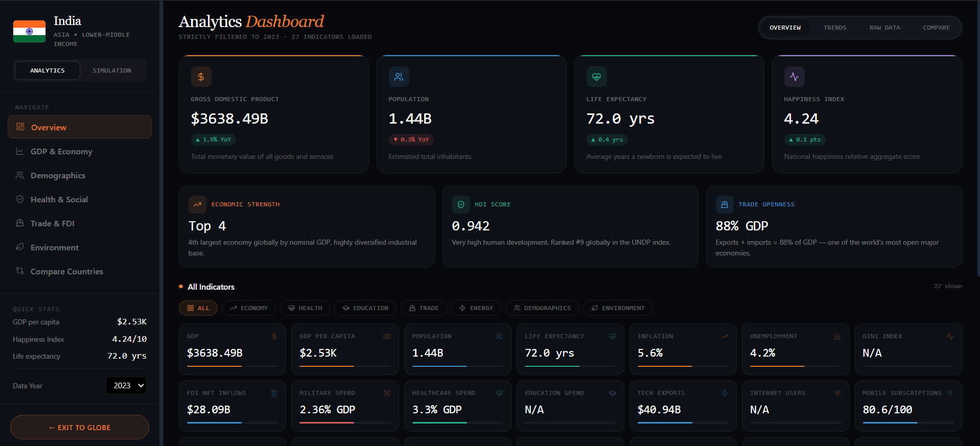Navigate to Trade & FDI section
980x446 pixels.
80,223
